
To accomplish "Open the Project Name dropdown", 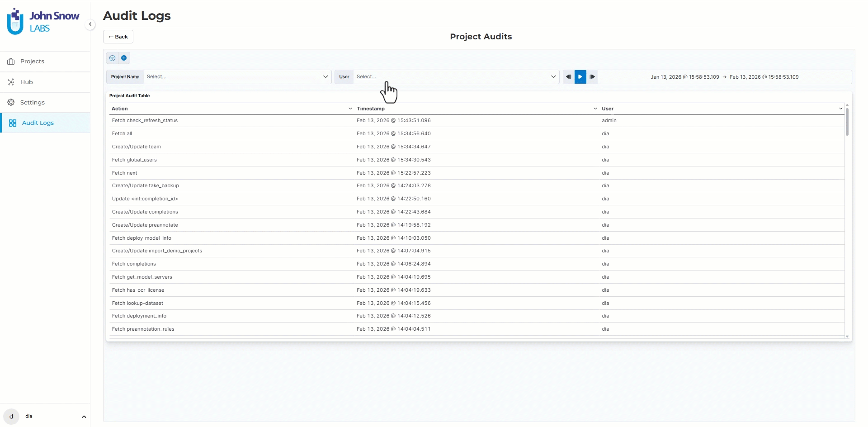I will 237,77.
